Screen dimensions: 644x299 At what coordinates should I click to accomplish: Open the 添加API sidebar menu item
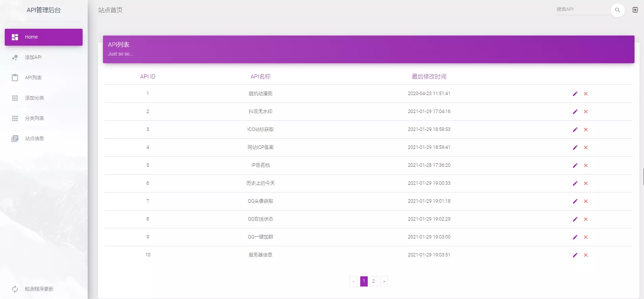pyautogui.click(x=44, y=57)
